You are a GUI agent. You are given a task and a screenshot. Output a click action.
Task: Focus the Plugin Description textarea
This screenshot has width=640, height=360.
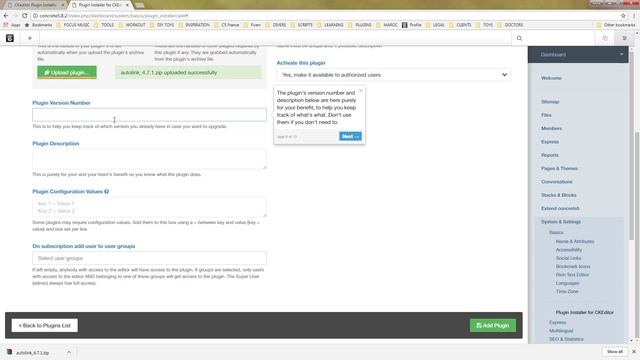click(x=149, y=159)
